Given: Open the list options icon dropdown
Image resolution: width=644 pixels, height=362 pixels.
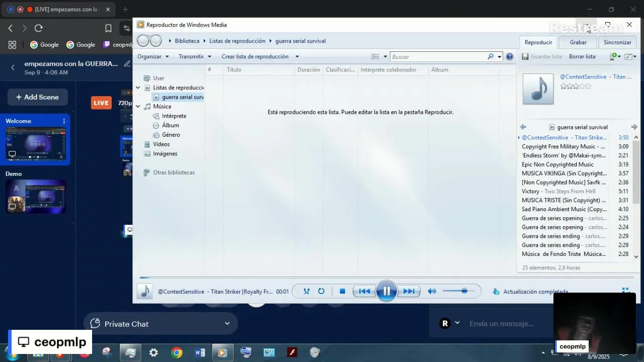Looking at the screenshot, I should click(x=615, y=56).
